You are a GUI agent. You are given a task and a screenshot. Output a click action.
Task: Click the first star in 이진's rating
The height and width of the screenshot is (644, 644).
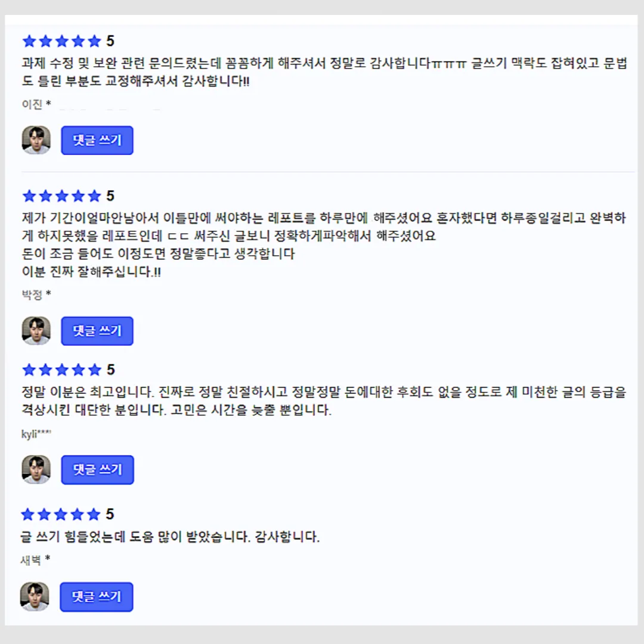pos(29,41)
